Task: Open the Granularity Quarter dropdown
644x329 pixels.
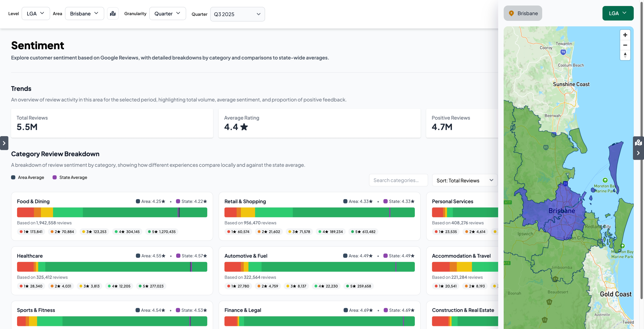Action: [x=167, y=14]
